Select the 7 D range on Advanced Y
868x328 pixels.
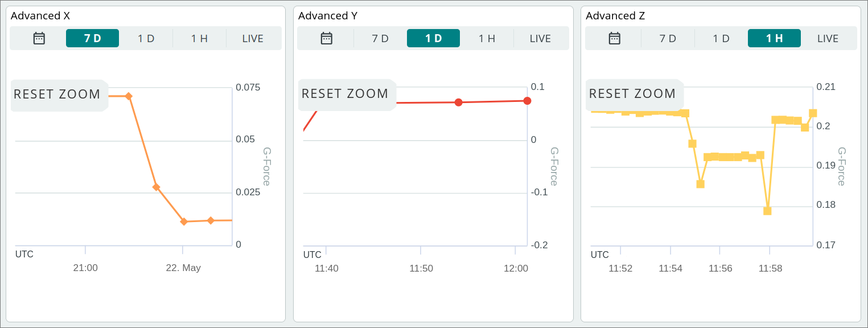point(380,38)
